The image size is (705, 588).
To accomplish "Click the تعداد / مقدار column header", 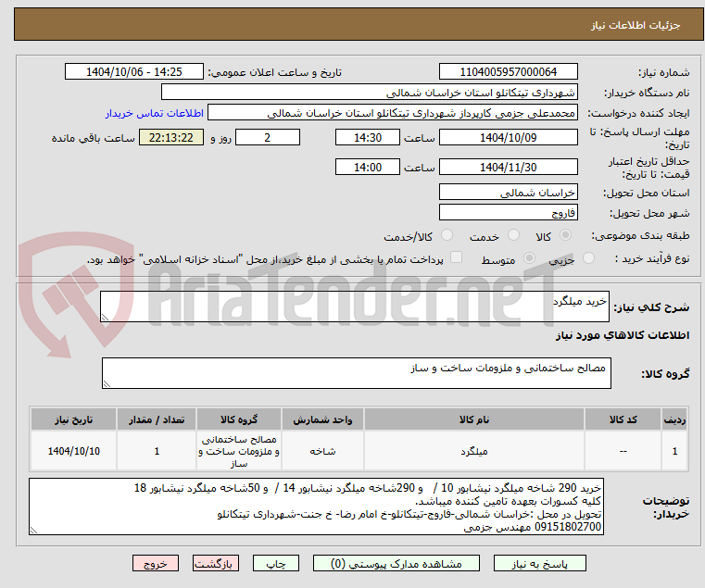I will tap(157, 419).
